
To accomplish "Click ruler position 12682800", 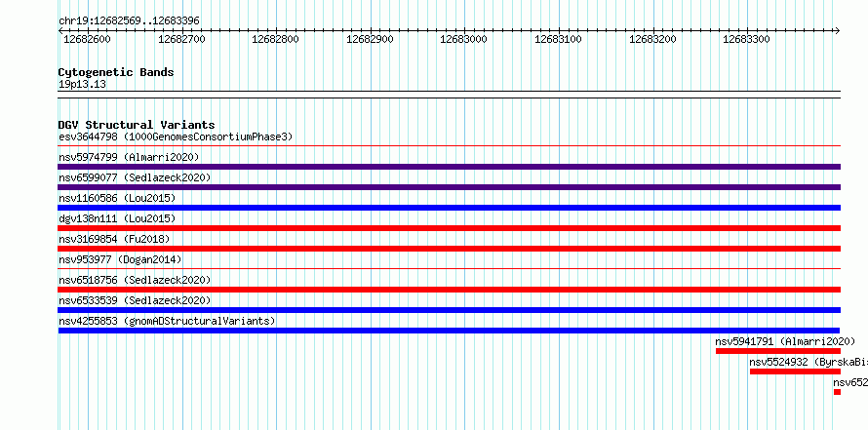I will [275, 39].
